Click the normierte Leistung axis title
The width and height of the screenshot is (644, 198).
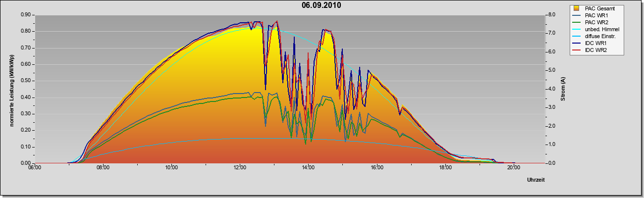click(x=10, y=88)
